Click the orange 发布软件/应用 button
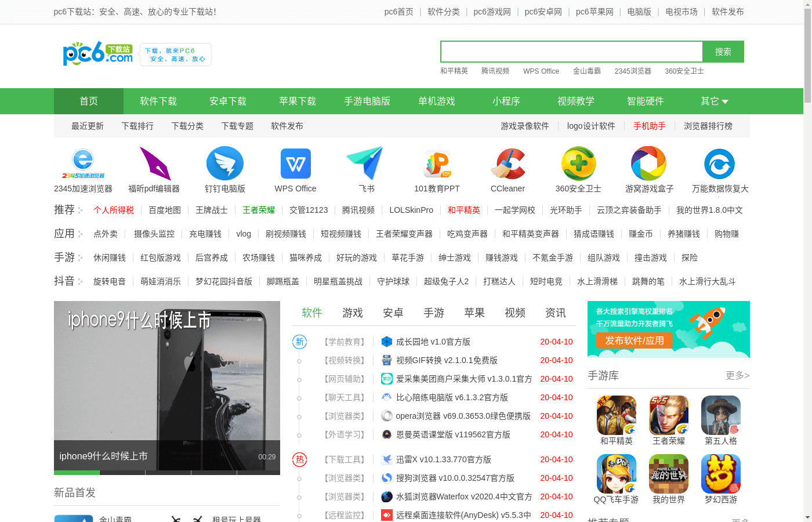Image resolution: width=812 pixels, height=522 pixels. pos(635,340)
